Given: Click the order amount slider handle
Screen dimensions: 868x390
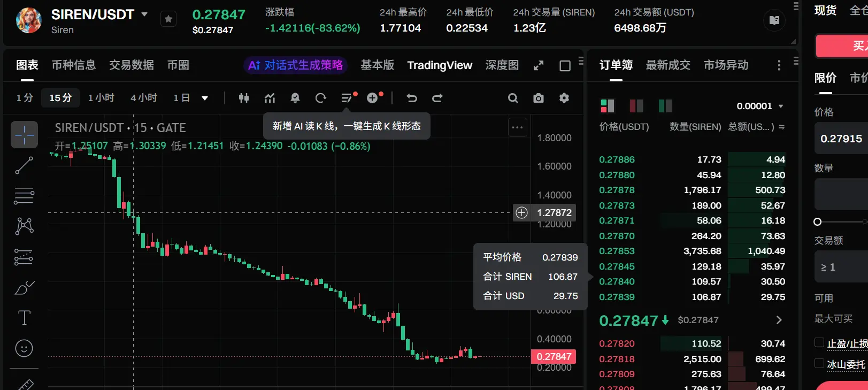Looking at the screenshot, I should tap(817, 221).
